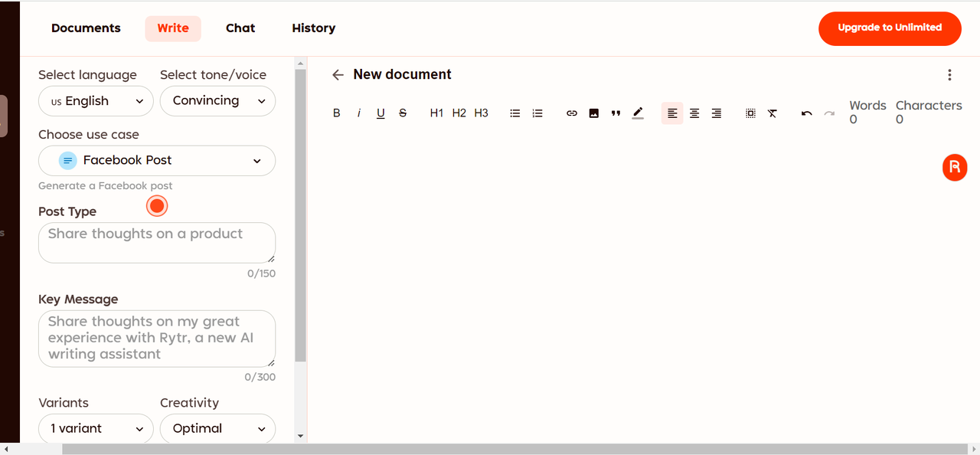Insert a block quote
This screenshot has width=980, height=455.
(616, 113)
